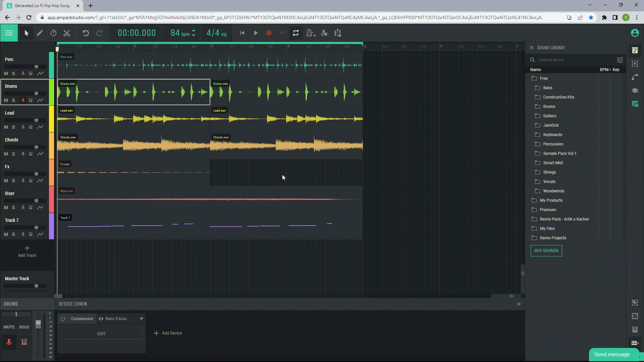The width and height of the screenshot is (644, 362).
Task: Enable the Compressor device in Drums chain
Action: (x=63, y=318)
